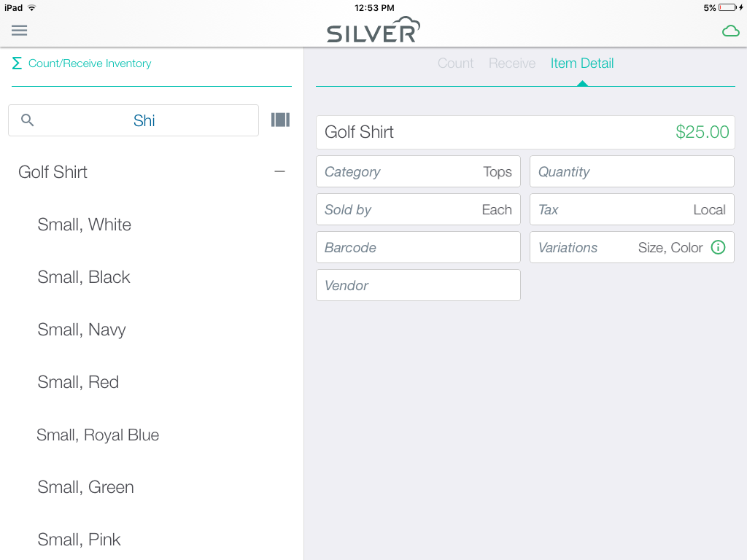Click the Quantity input field
Image resolution: width=747 pixels, height=560 pixels.
pos(632,171)
